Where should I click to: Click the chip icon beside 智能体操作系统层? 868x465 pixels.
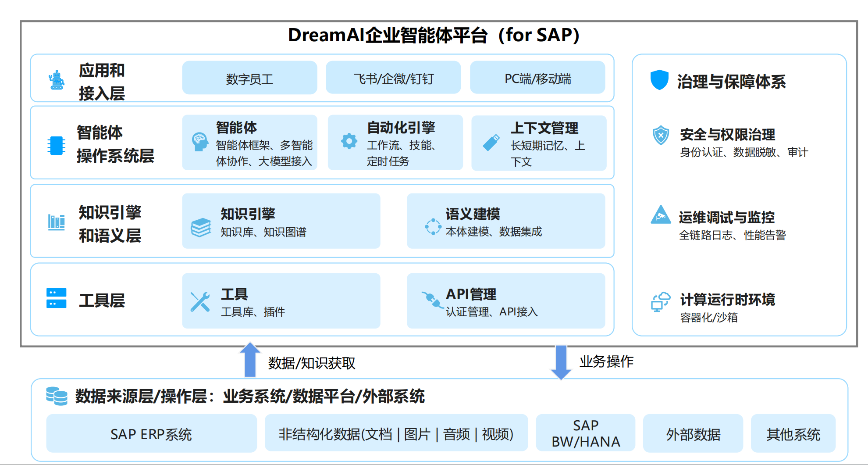56,145
